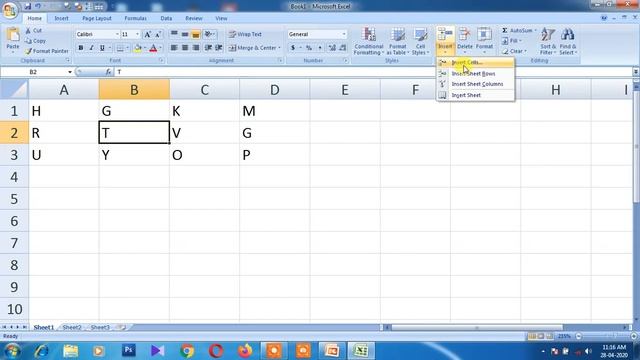Select column C header
The height and width of the screenshot is (360, 640).
click(x=204, y=90)
